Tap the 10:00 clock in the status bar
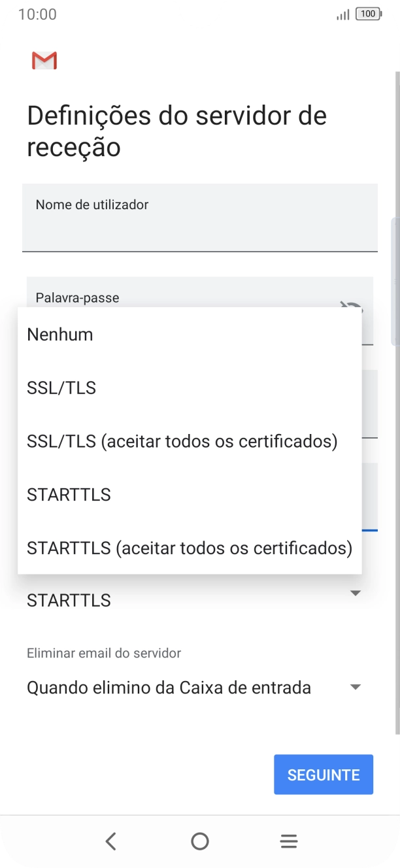This screenshot has width=400, height=868. click(x=37, y=14)
